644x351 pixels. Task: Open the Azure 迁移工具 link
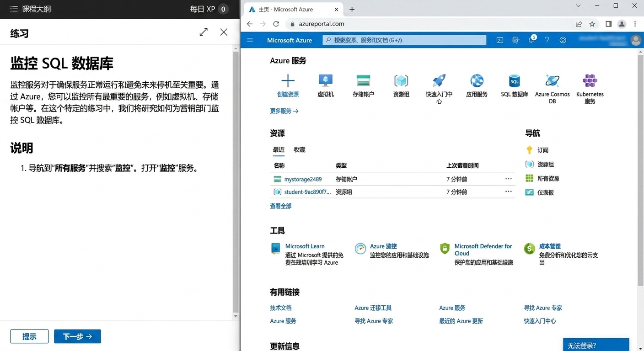click(x=373, y=308)
